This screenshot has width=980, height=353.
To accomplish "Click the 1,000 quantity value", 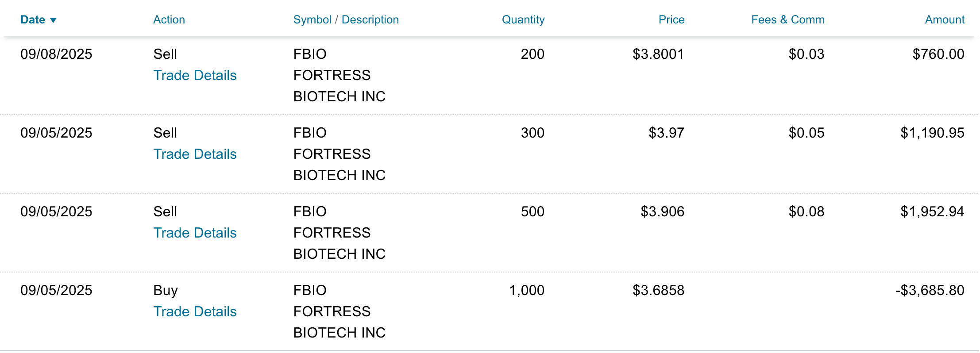I will click(x=526, y=290).
